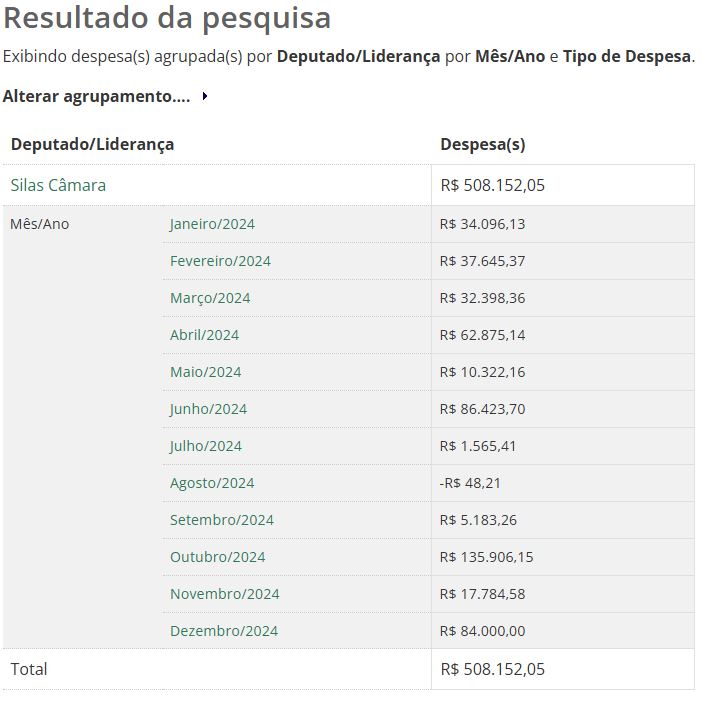The height and width of the screenshot is (708, 715).
Task: Open Outubro/2024 expense details
Action: [x=217, y=557]
